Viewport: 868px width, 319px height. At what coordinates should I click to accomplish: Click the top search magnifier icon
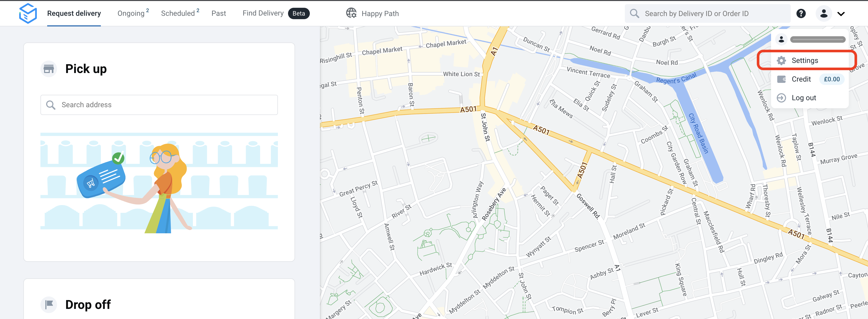coord(634,13)
